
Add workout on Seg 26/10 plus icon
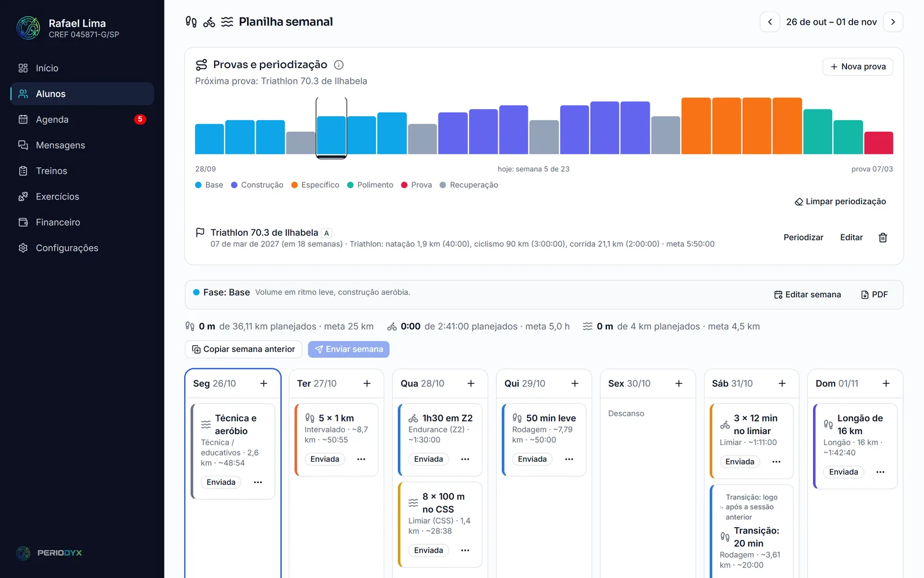tap(263, 384)
